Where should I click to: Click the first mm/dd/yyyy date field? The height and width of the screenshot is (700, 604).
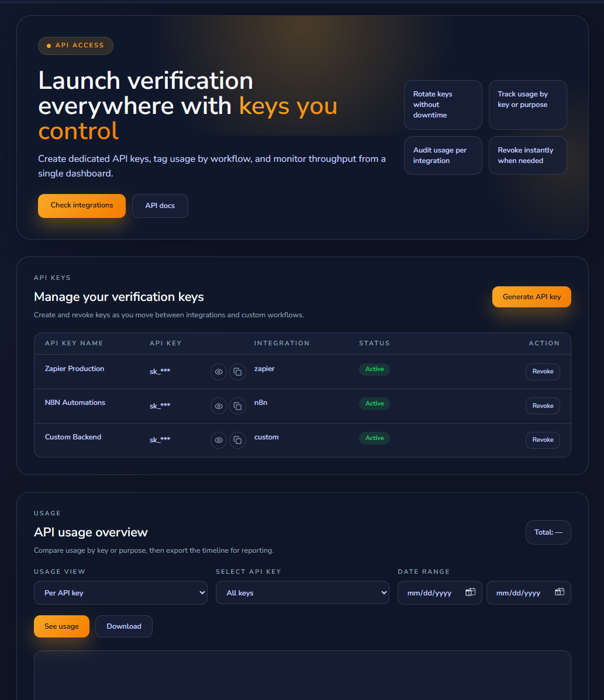[x=433, y=592]
